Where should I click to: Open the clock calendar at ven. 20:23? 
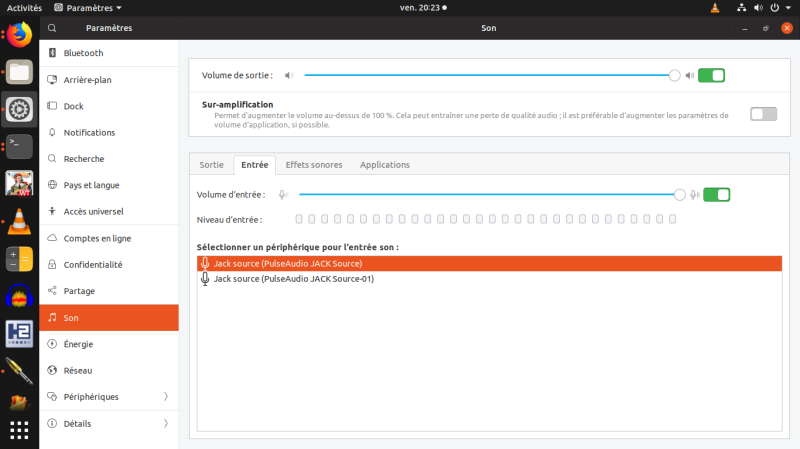(x=423, y=8)
